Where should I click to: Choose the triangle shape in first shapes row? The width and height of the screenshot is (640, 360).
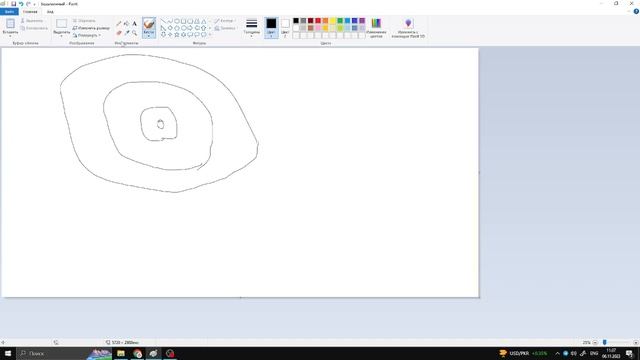pos(203,21)
